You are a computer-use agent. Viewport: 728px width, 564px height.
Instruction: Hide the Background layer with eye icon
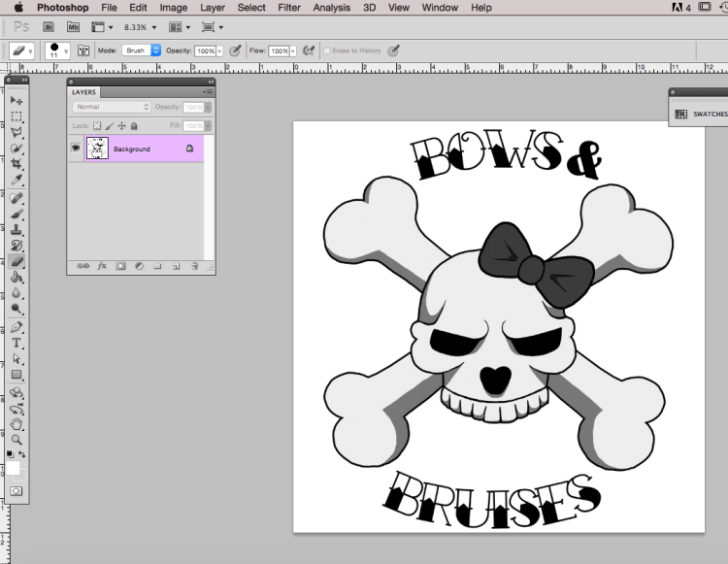(76, 149)
